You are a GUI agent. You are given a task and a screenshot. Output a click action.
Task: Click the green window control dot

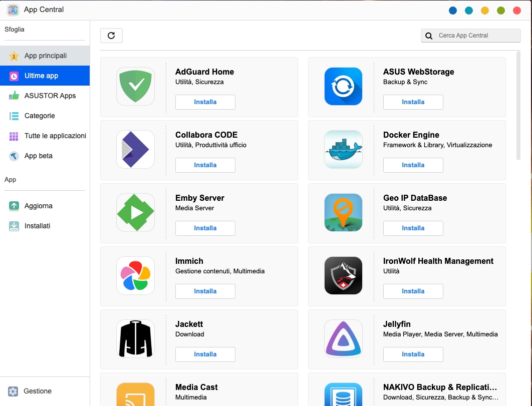501,11
